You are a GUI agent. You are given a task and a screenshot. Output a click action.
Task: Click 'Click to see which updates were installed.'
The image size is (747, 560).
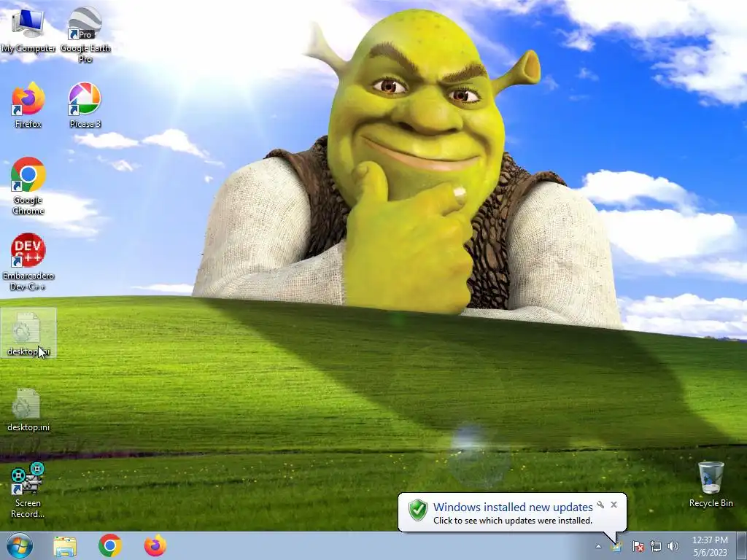coord(513,521)
